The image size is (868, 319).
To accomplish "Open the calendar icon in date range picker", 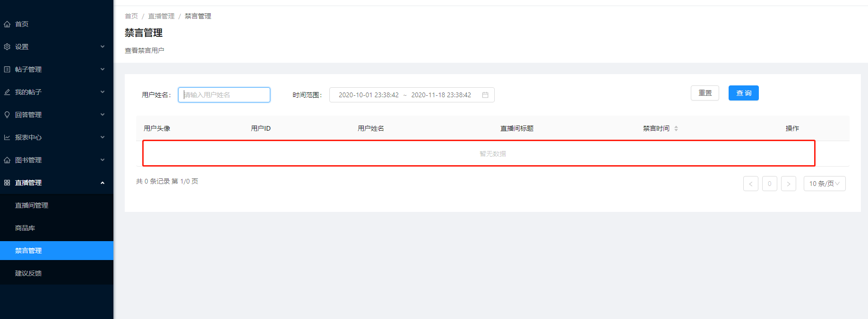I will (485, 95).
